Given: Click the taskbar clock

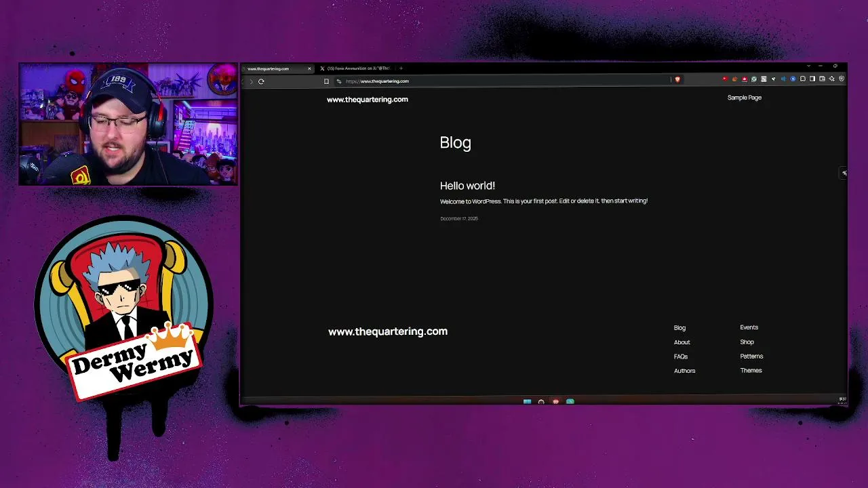Looking at the screenshot, I should click(x=842, y=400).
